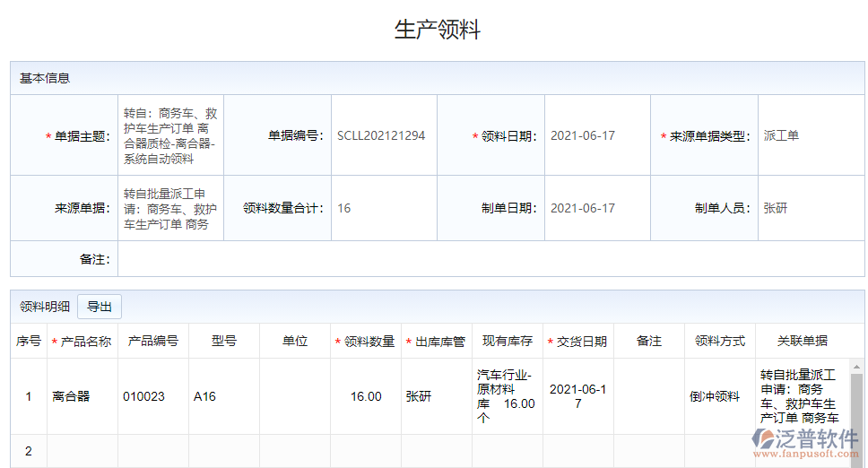The image size is (868, 468).
Task: Click the 领料明细 section label
Action: (45, 307)
